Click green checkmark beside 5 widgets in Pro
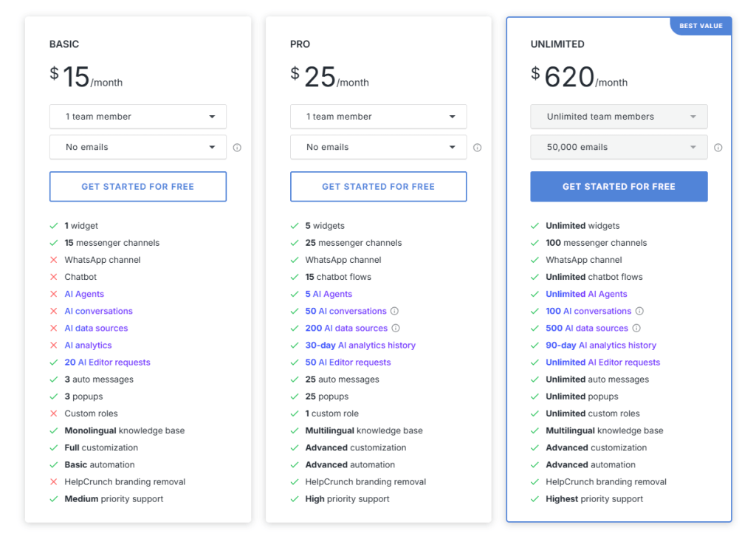The width and height of the screenshot is (756, 539). pyautogui.click(x=295, y=226)
